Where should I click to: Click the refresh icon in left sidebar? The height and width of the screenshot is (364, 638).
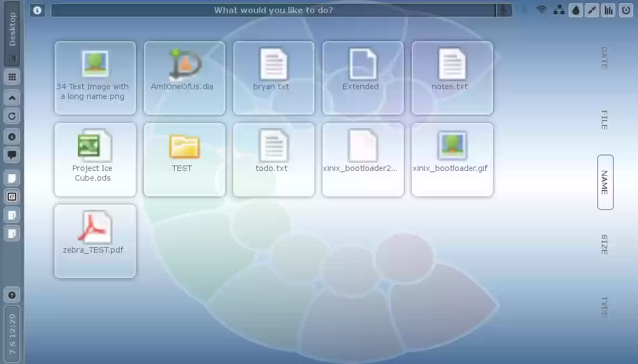[x=12, y=116]
